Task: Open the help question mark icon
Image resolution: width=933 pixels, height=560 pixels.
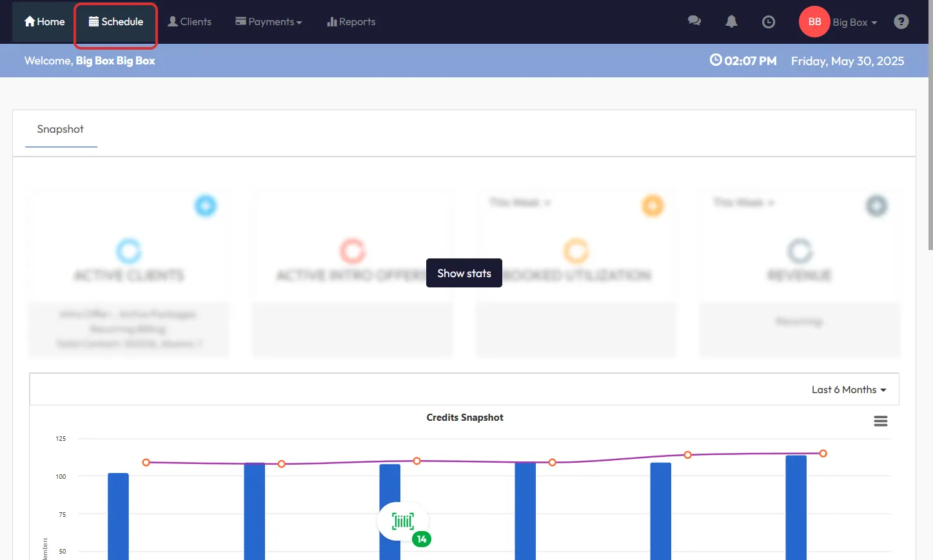Action: (x=901, y=22)
